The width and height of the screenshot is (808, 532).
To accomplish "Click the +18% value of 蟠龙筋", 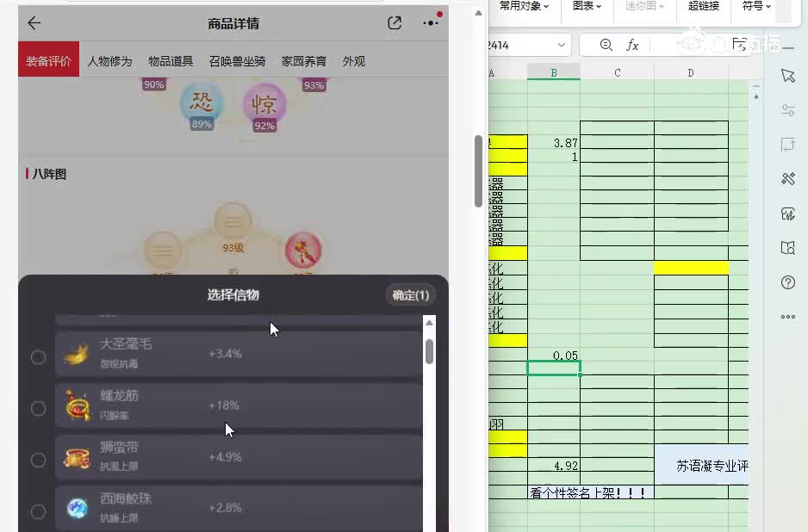I will (x=223, y=405).
